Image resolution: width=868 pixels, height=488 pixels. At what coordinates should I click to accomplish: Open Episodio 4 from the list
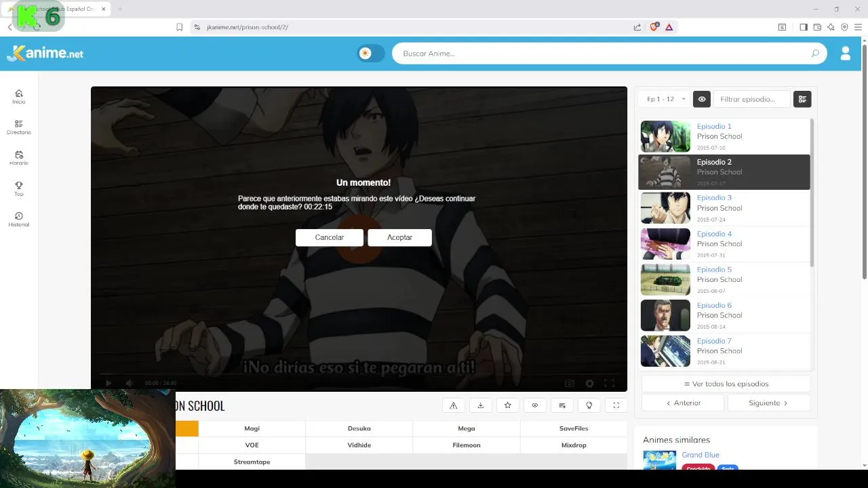(x=724, y=244)
